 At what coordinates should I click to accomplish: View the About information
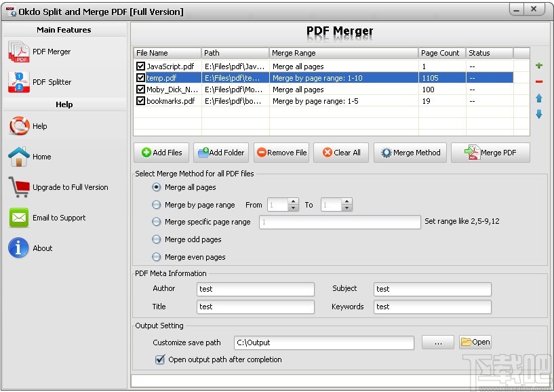42,248
